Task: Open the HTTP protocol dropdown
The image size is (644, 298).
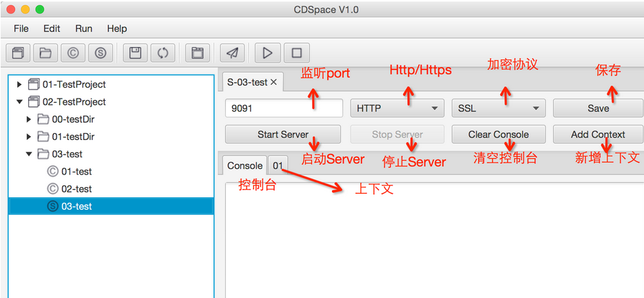Action: click(x=397, y=108)
